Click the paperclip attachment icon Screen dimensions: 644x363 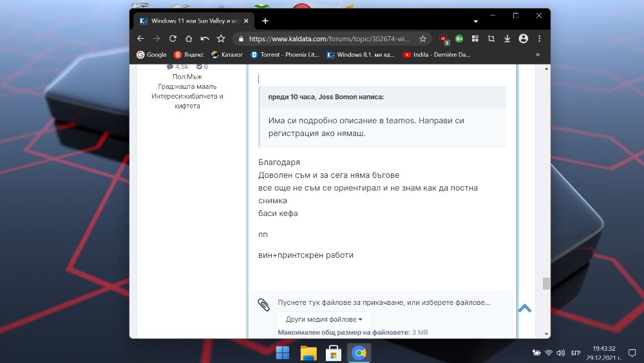pyautogui.click(x=263, y=304)
